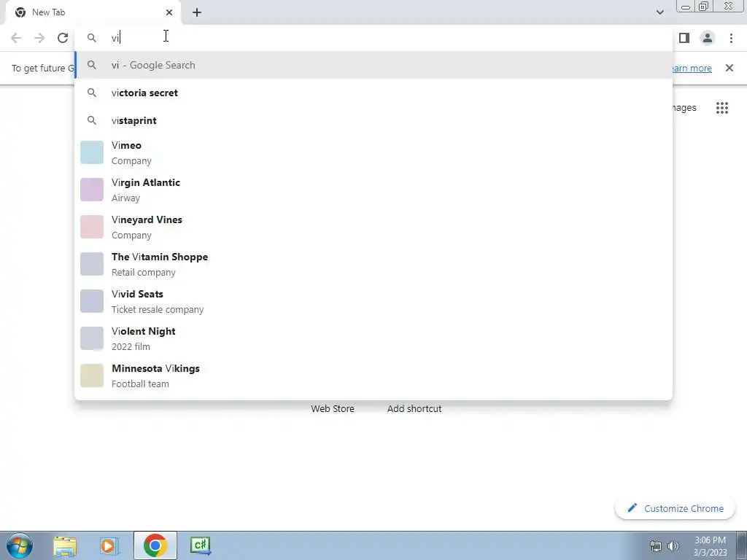Click the back navigation arrow

pyautogui.click(x=16, y=38)
